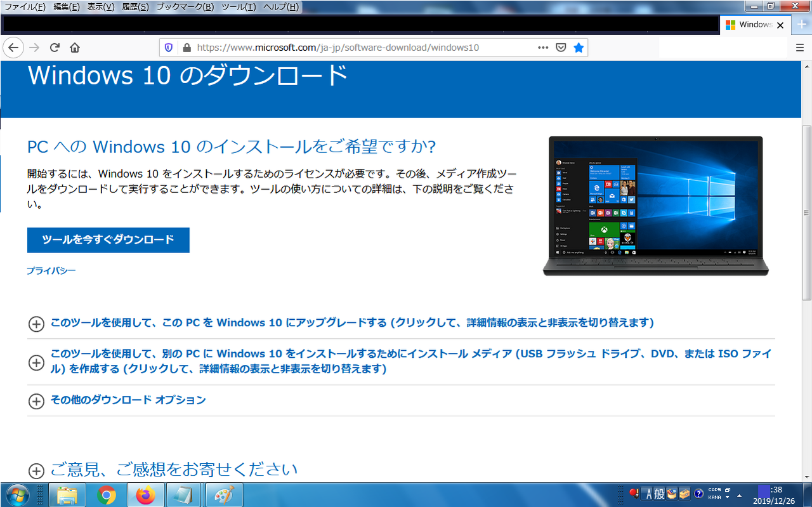Click the IME conversion mode '般' icon
Viewport: 812px width, 507px height.
pos(659,494)
